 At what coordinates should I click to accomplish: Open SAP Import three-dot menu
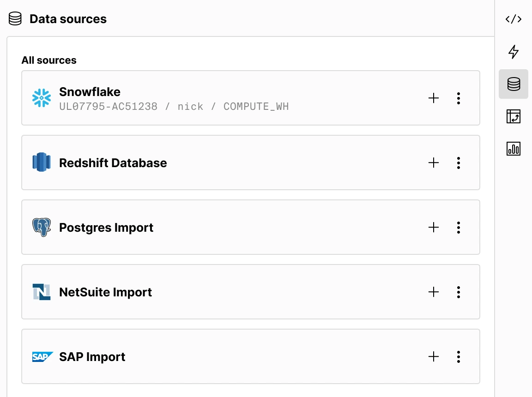459,356
